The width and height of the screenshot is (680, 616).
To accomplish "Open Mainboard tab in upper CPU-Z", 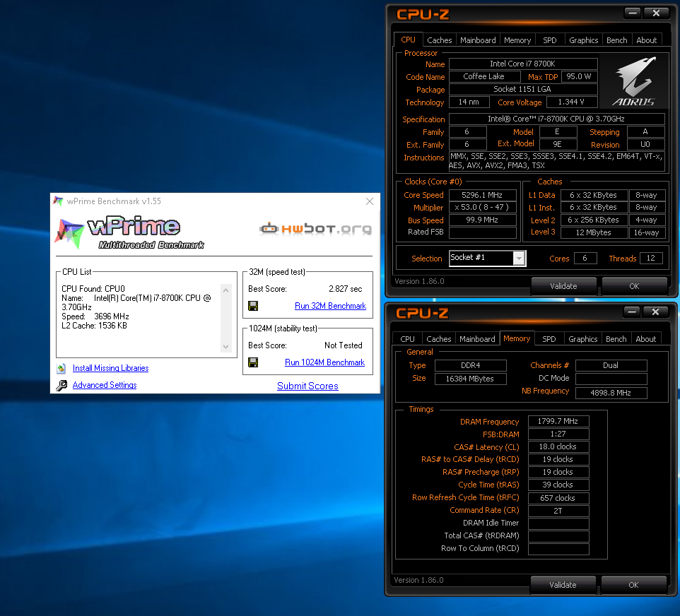I will (478, 40).
